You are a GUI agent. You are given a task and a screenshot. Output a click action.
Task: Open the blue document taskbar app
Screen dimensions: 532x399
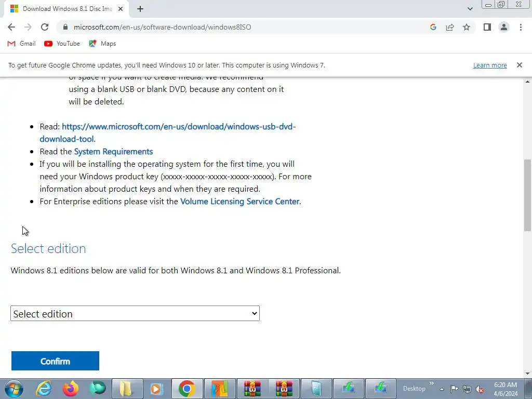(316, 389)
